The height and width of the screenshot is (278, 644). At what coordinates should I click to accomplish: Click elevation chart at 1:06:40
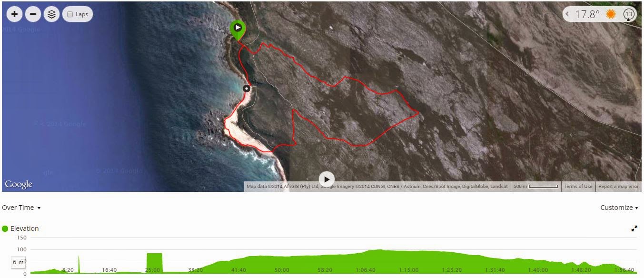[366, 261]
